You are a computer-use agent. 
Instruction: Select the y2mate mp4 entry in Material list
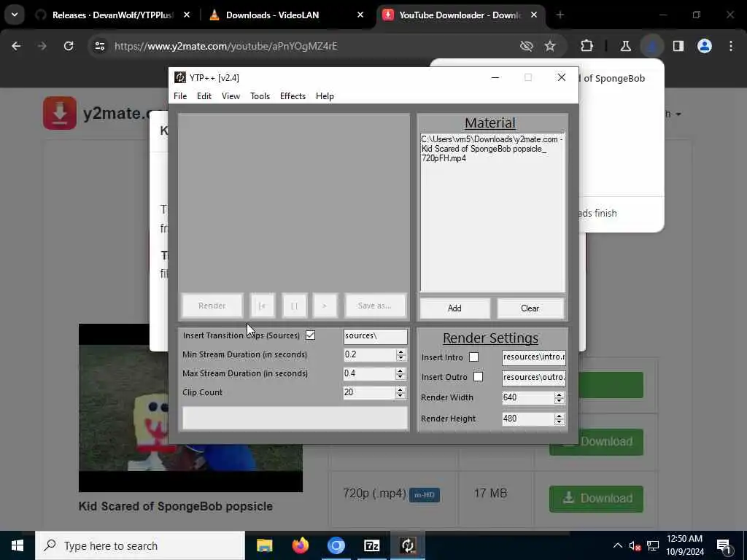[491, 149]
